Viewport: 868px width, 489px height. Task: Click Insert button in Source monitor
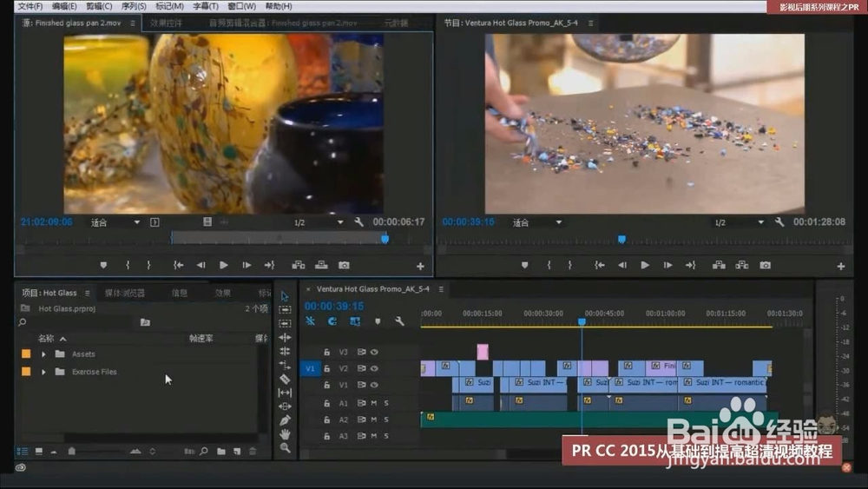(x=299, y=265)
